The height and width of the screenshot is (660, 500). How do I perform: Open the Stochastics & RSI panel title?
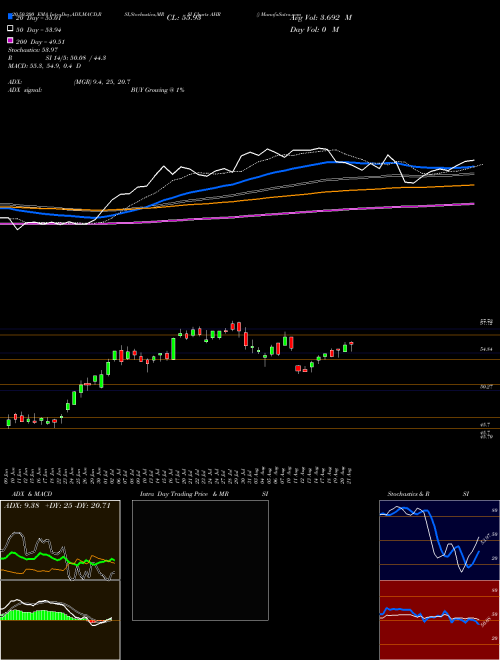click(x=428, y=494)
